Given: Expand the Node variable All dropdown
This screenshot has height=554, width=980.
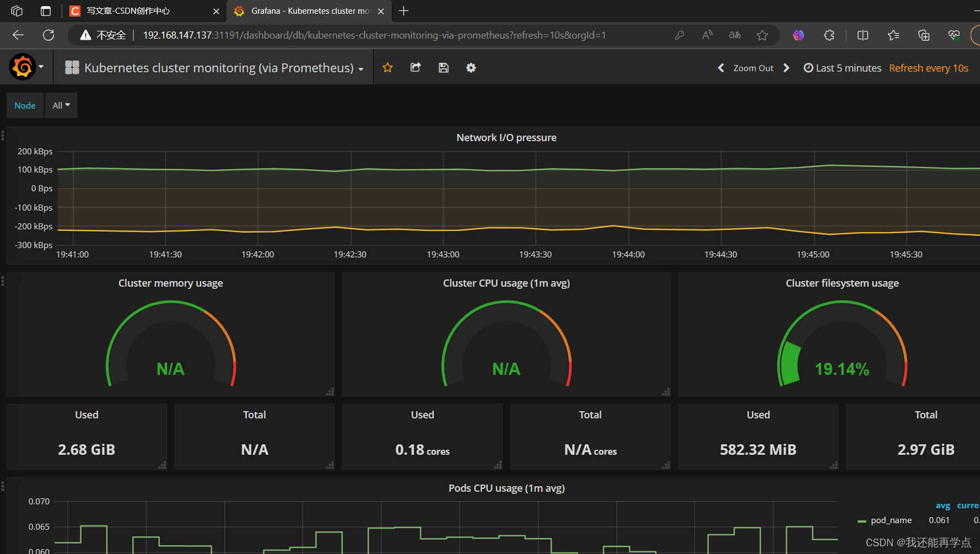Looking at the screenshot, I should click(x=61, y=105).
